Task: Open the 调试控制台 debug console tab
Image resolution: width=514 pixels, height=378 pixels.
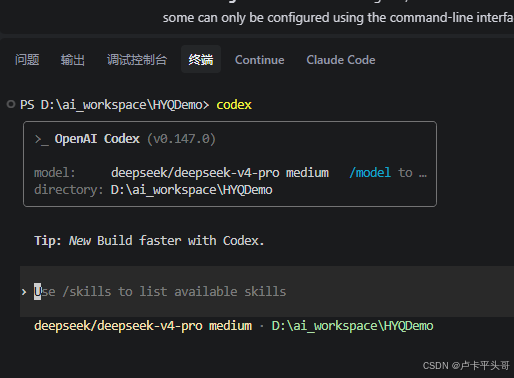Action: click(x=137, y=60)
